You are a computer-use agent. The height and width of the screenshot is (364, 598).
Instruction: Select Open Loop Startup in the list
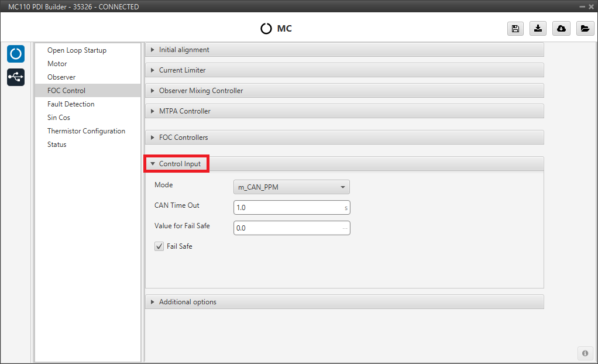point(77,50)
